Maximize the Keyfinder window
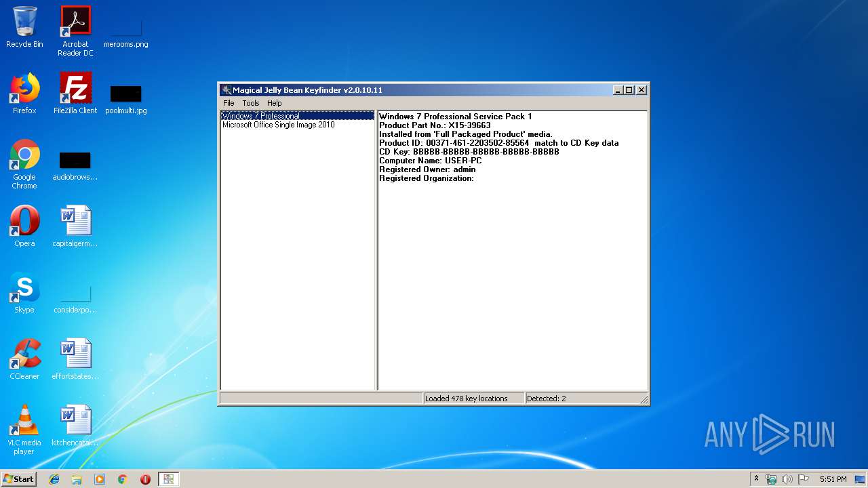The image size is (868, 488). pos(629,90)
